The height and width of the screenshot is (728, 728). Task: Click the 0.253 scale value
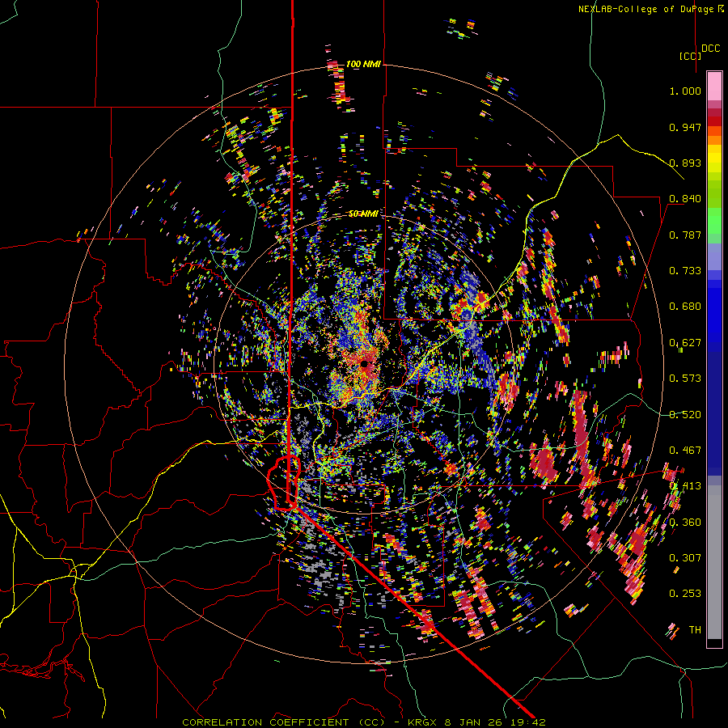[x=685, y=594]
